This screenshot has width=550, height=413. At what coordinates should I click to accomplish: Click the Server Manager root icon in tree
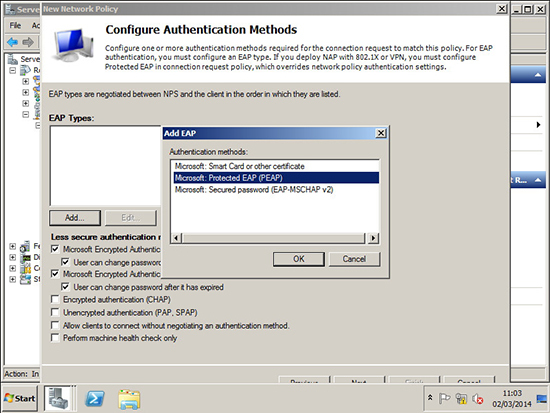pyautogui.click(x=13, y=59)
